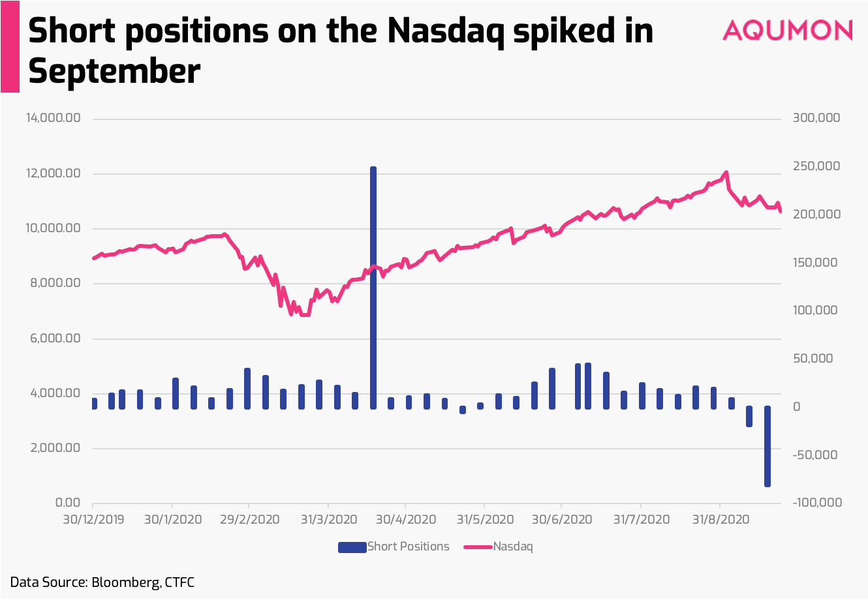Click the 31/3/2020 date axis label
This screenshot has height=600, width=868.
click(328, 520)
